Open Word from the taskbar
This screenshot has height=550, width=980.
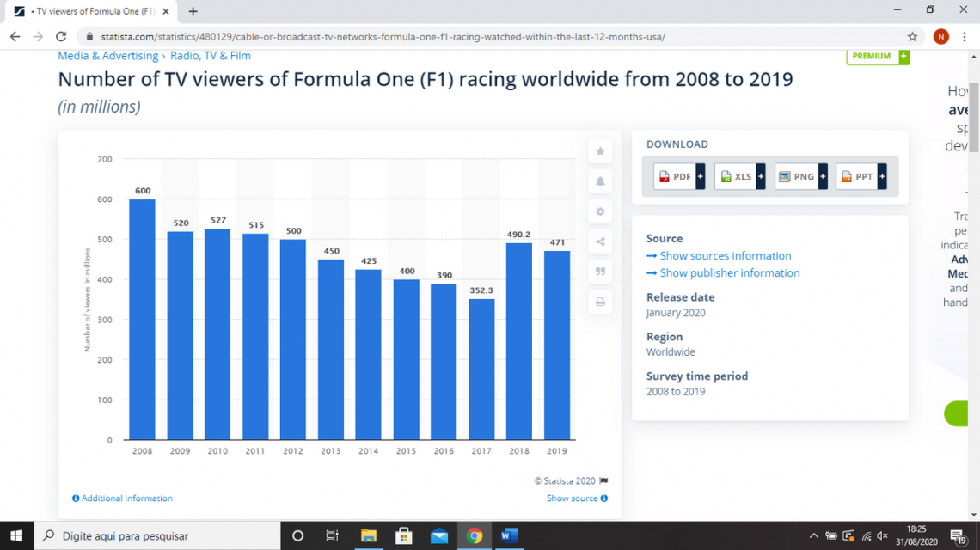pyautogui.click(x=509, y=535)
